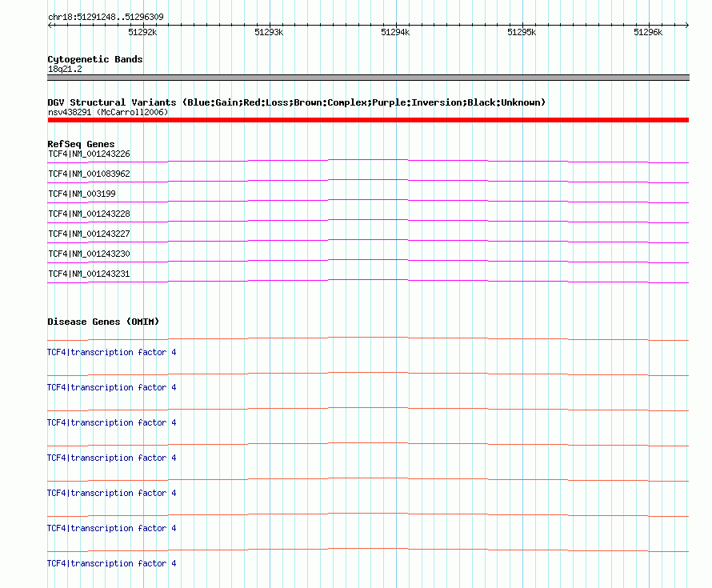Select the Cytogenetic Bands track title
Screen dimensions: 712x588
(95, 59)
